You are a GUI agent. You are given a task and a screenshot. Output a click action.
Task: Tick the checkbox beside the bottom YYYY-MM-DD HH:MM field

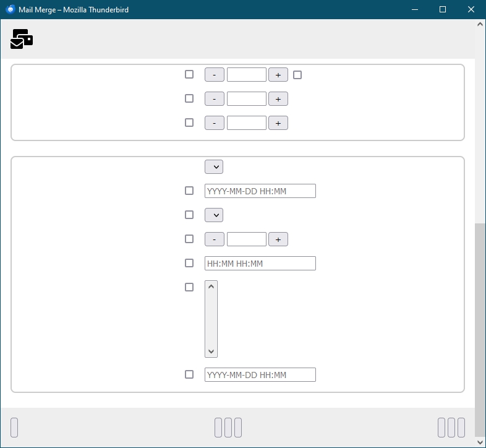pyautogui.click(x=189, y=374)
